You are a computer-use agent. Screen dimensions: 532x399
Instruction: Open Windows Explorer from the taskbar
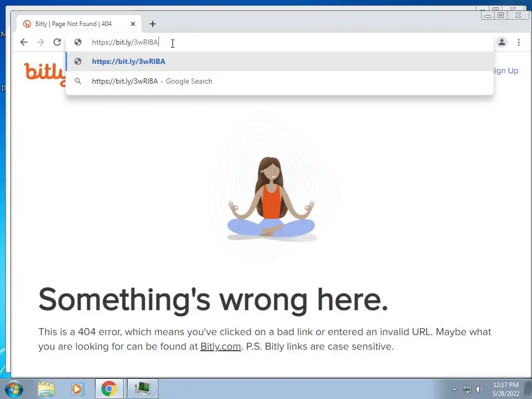click(x=46, y=389)
